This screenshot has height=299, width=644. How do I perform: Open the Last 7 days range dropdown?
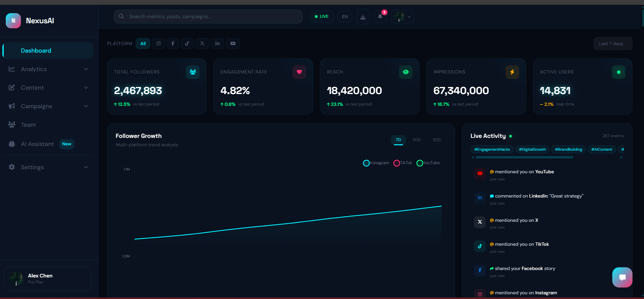613,43
